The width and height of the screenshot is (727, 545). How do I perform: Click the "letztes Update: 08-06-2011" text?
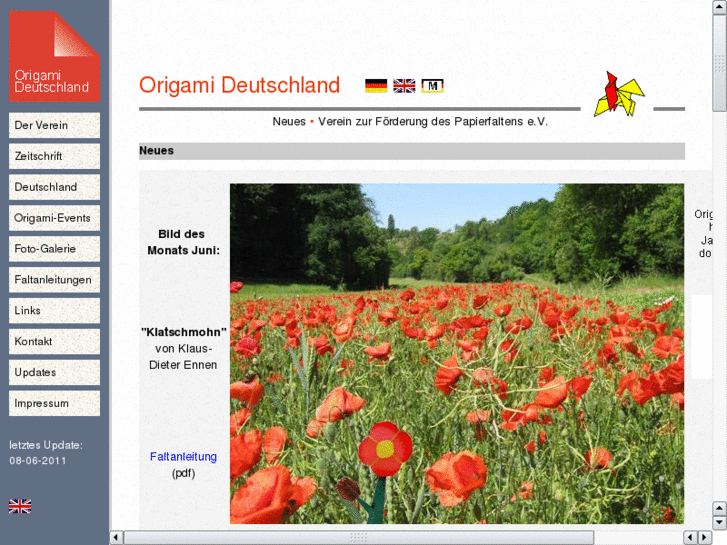[46, 453]
